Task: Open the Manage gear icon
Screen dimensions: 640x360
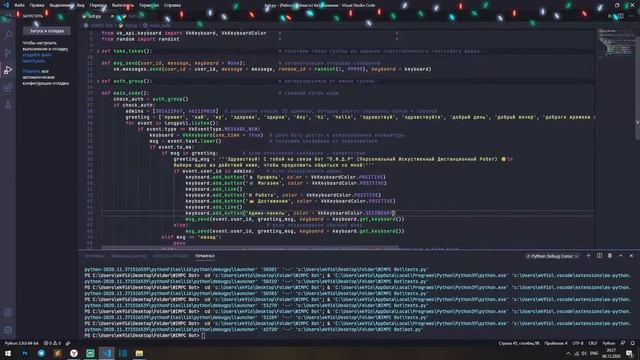Action: (8, 330)
